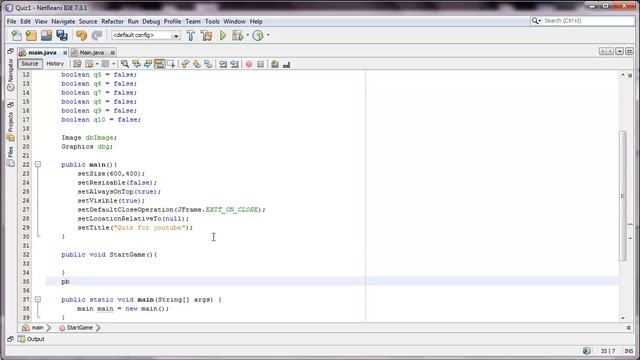Click the StartGame breadcrumb
Viewport: 640px width, 360px height.
(76, 328)
